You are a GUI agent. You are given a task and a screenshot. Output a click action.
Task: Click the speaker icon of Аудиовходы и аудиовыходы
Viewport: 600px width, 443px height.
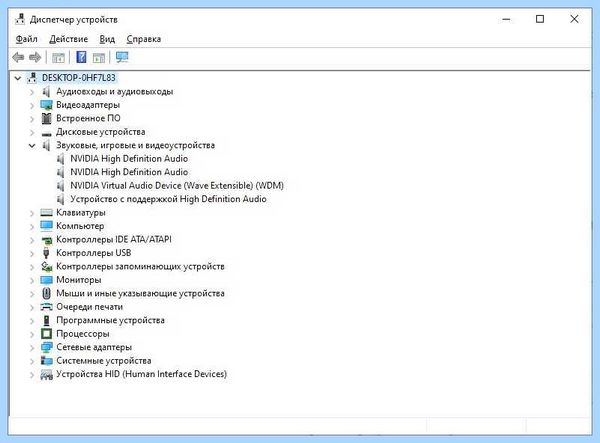tap(46, 91)
